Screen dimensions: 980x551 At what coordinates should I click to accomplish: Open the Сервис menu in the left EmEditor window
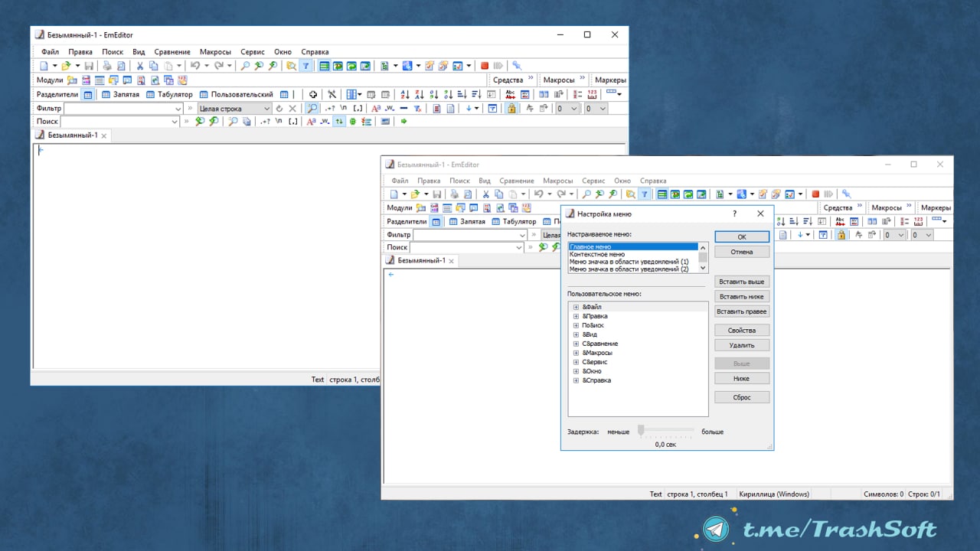(x=253, y=52)
